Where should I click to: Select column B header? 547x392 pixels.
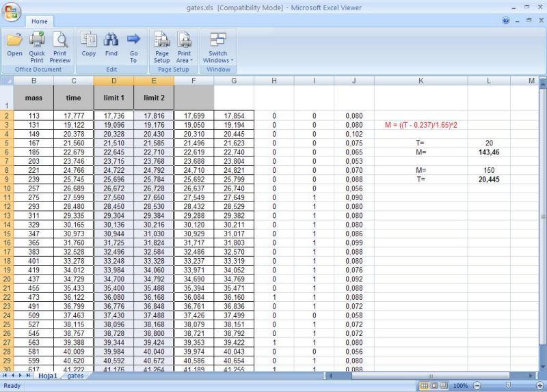tap(34, 81)
